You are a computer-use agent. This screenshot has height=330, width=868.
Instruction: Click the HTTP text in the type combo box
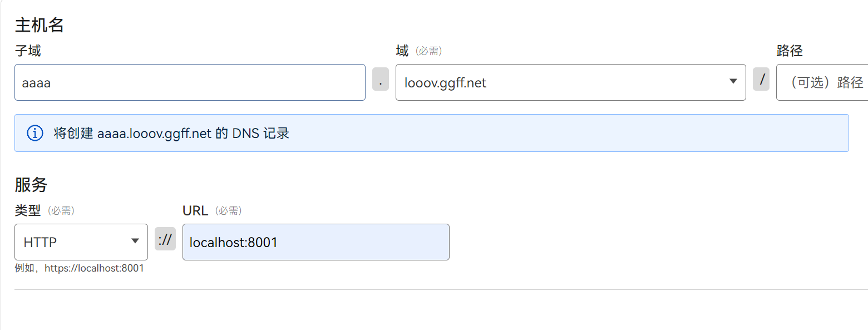point(40,243)
